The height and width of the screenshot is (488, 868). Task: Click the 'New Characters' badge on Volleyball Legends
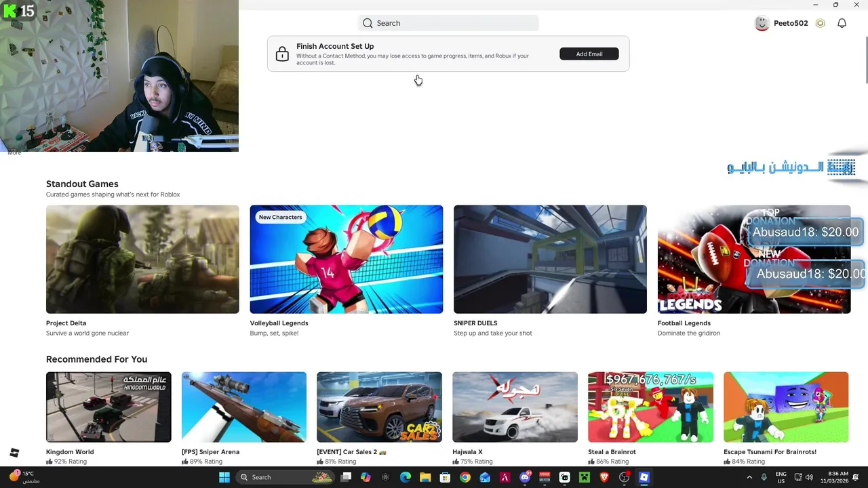coord(280,217)
